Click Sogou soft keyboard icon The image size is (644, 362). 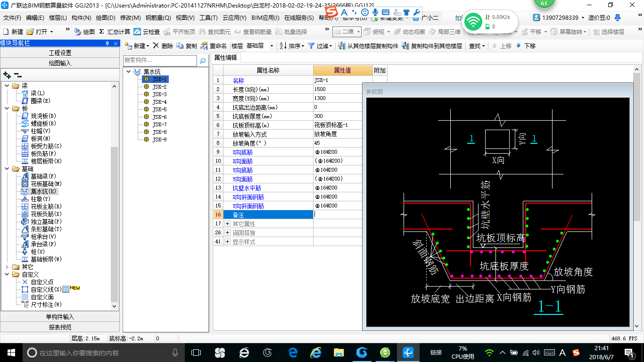coord(386,12)
